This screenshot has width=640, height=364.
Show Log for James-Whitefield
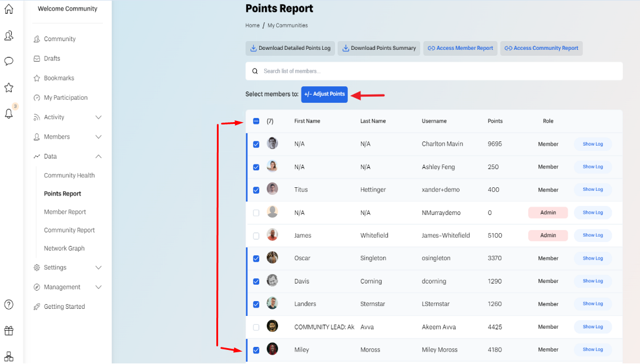(592, 235)
